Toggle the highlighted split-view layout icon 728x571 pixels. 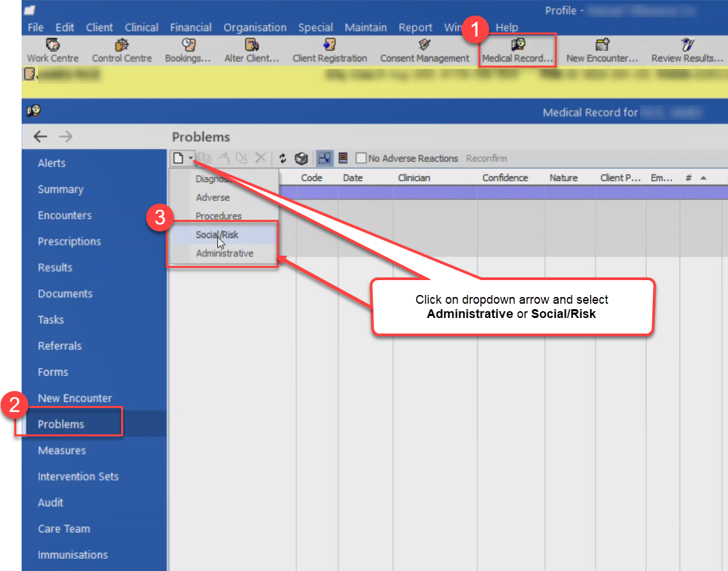coord(323,158)
